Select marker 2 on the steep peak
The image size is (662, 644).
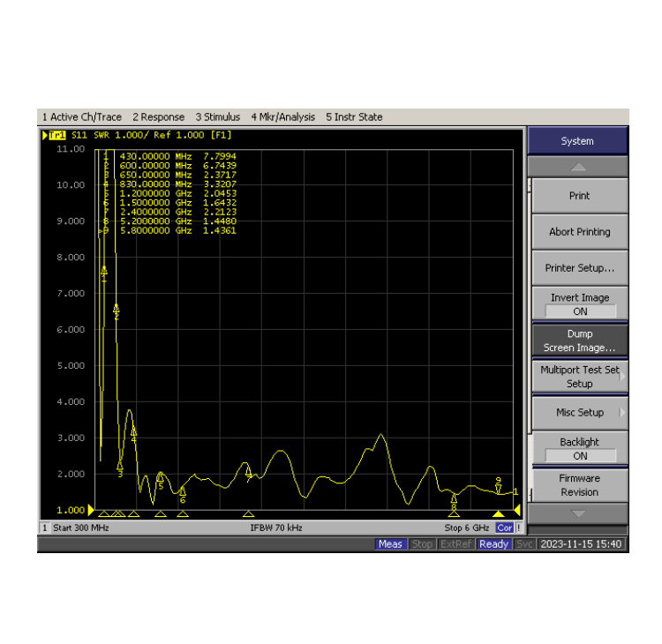tap(117, 310)
